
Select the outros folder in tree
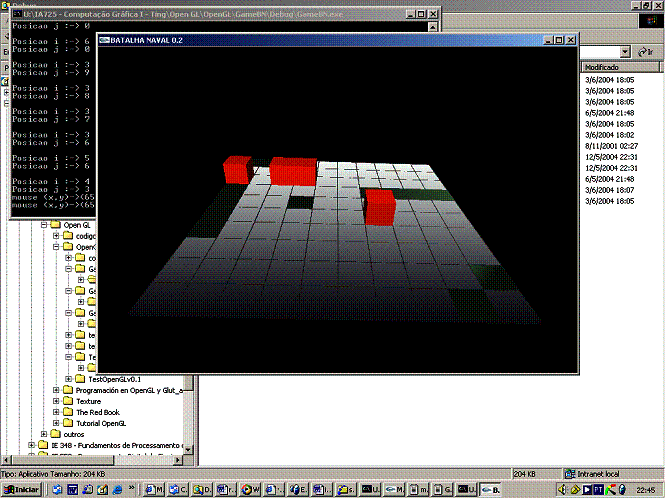pyautogui.click(x=74, y=434)
